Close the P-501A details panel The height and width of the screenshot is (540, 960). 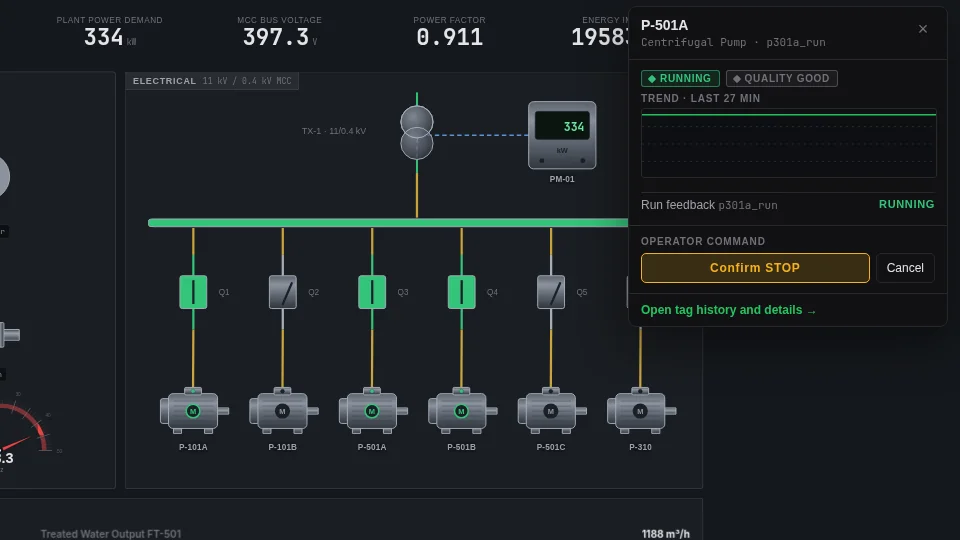point(923,29)
